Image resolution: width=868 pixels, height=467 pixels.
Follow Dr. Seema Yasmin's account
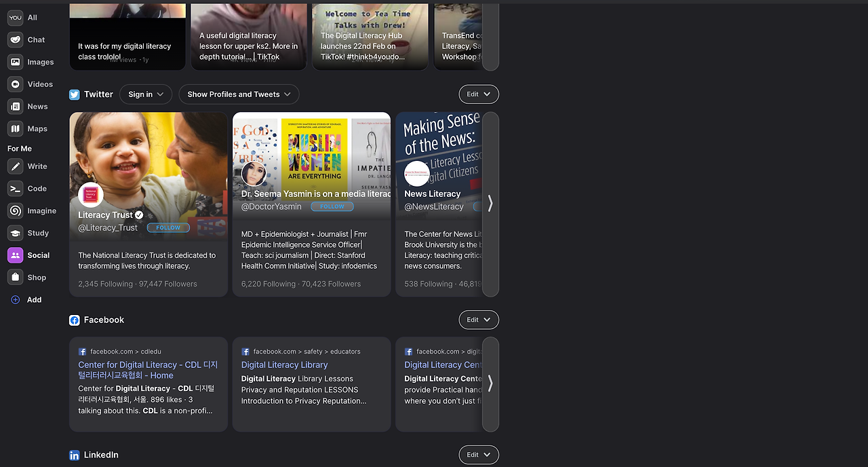[332, 206]
